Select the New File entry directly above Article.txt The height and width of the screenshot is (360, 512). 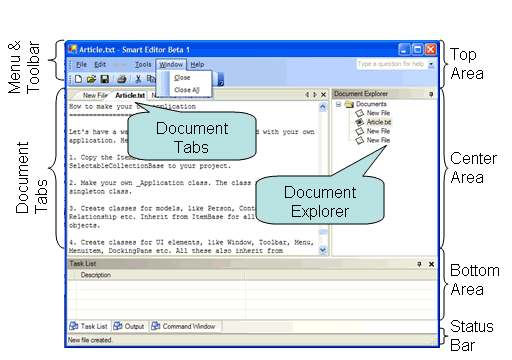pos(378,113)
